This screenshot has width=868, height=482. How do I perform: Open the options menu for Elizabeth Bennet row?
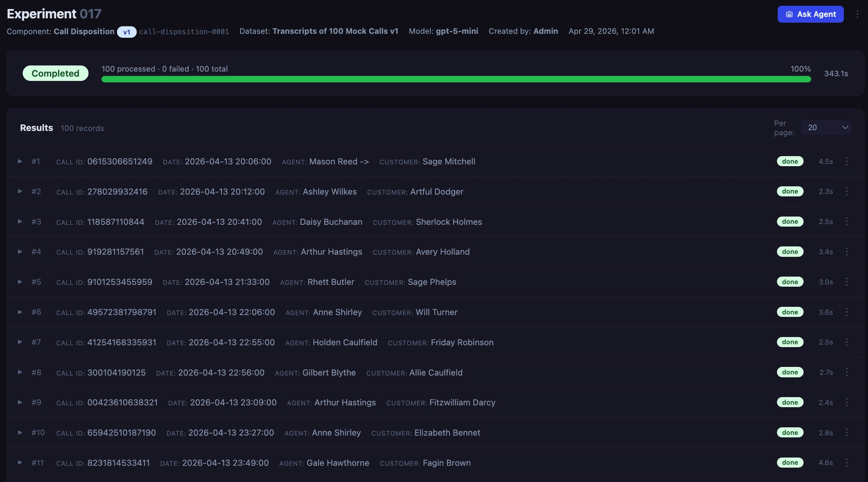847,433
